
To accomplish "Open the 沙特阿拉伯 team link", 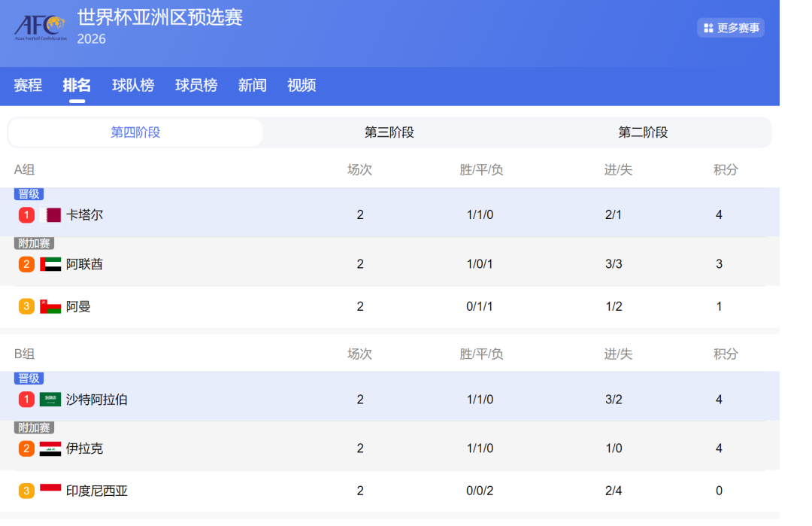I will tap(97, 400).
